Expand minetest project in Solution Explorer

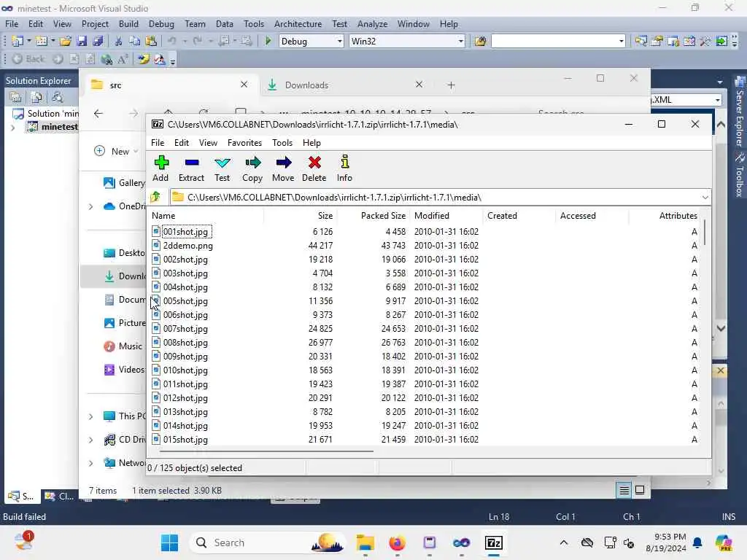13,127
